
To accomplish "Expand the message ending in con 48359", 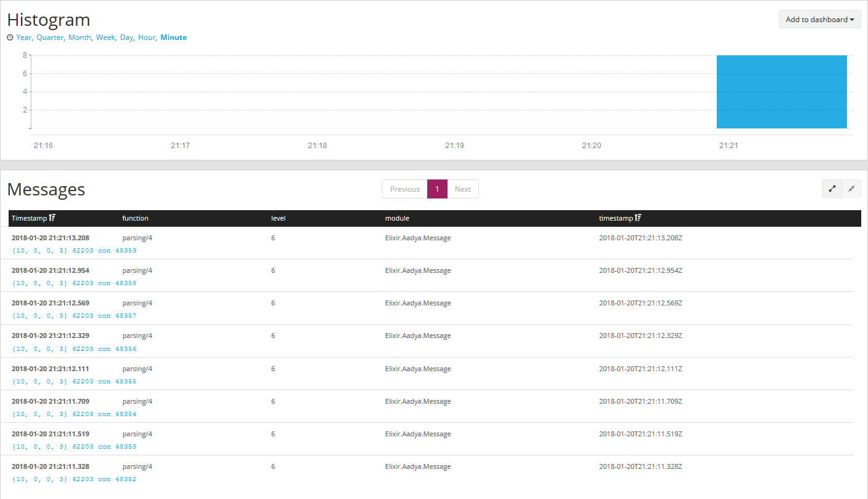I will point(74,251).
